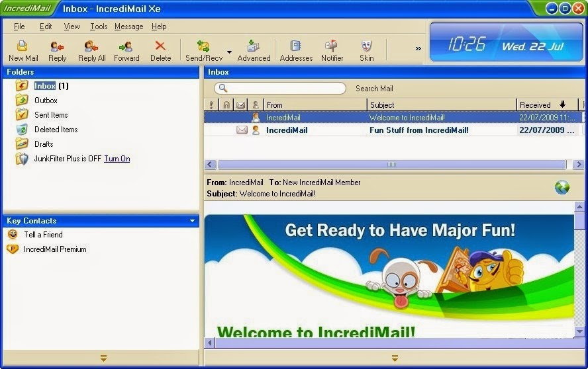The image size is (588, 369).
Task: Open the Addresses book icon
Action: [x=295, y=46]
